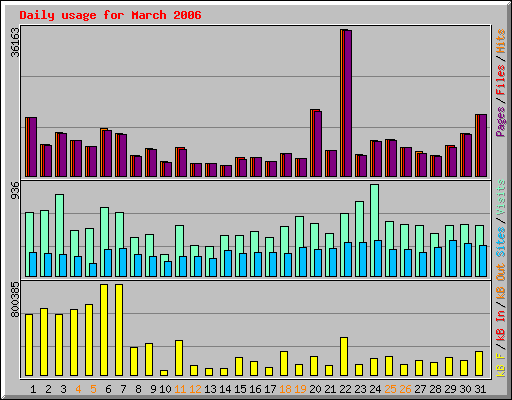
Task: Click orange weekend day label 25
Action: (390, 389)
